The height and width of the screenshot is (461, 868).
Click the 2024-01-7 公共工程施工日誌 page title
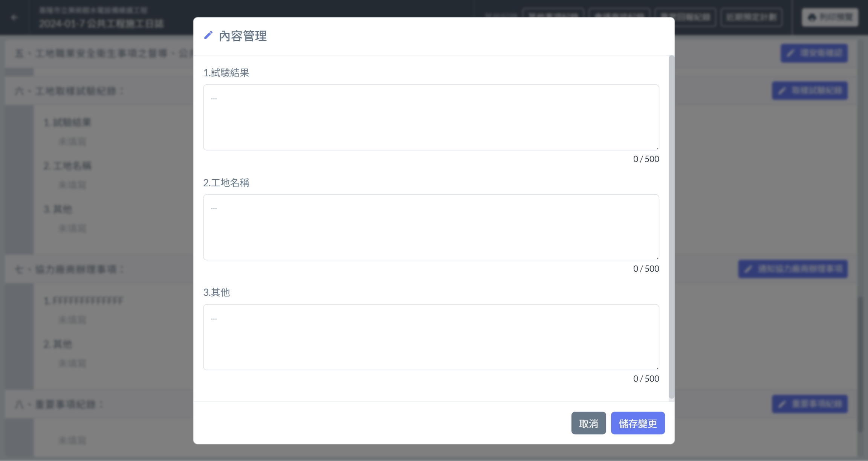click(101, 24)
